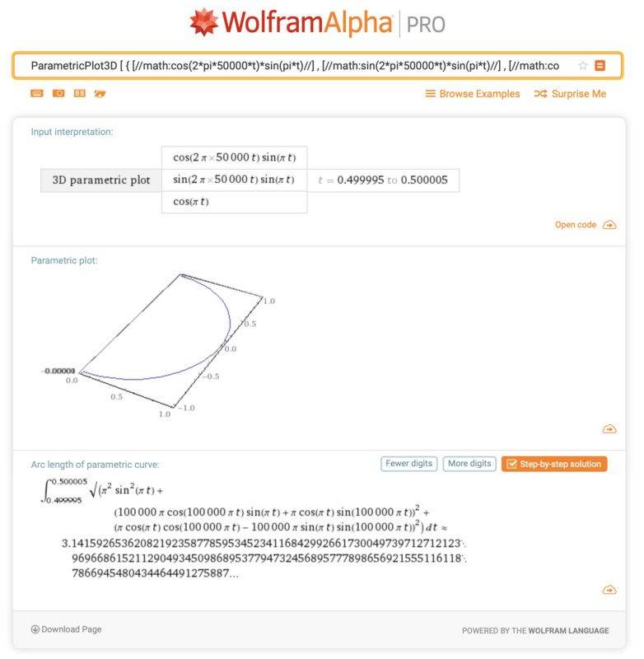The image size is (644, 659).
Task: Click the WolframAlpha Pro logo
Action: coord(317,23)
